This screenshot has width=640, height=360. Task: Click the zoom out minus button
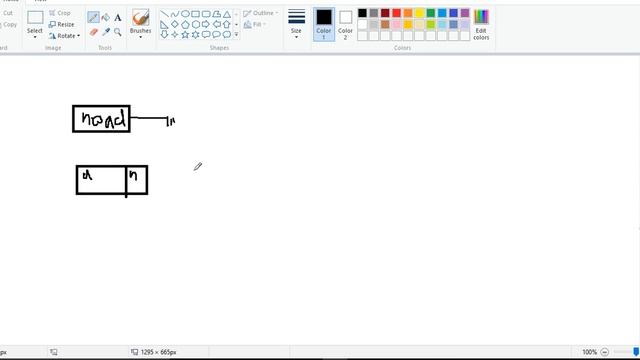point(604,352)
